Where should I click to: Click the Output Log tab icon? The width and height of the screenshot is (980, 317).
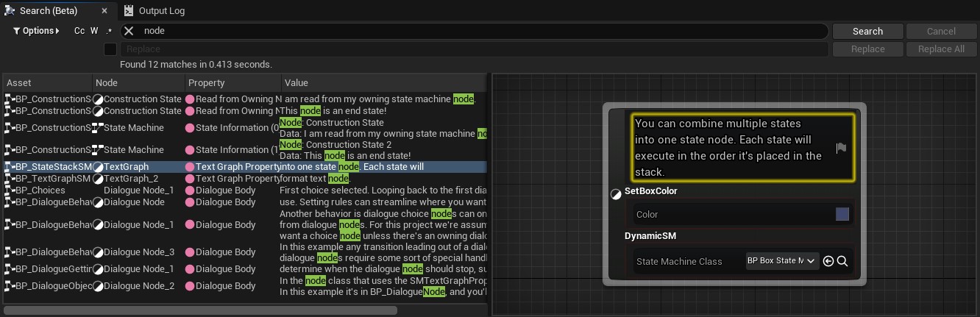129,11
